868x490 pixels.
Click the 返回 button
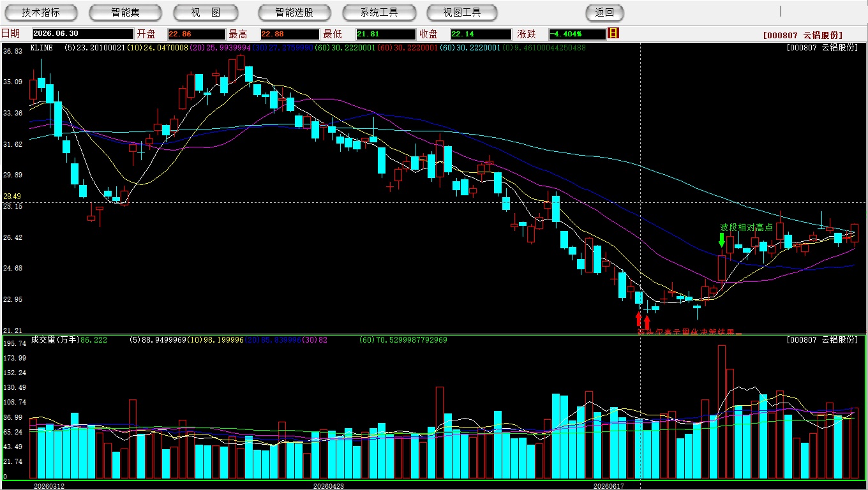[x=604, y=12]
